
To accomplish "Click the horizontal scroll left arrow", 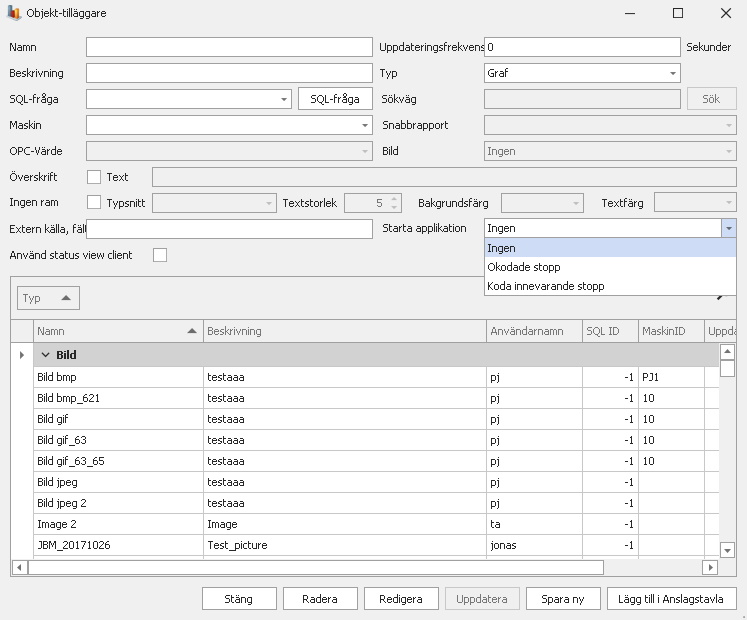I will tap(19, 567).
